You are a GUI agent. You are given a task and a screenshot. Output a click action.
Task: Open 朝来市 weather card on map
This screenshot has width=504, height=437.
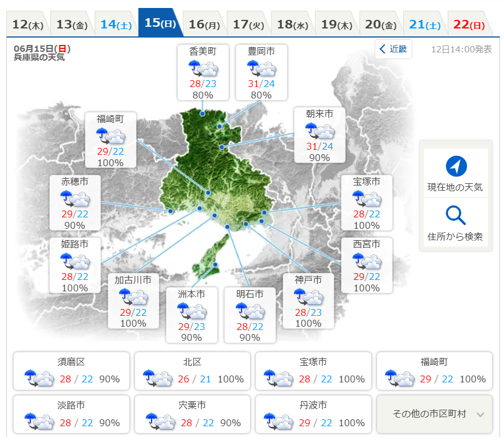pyautogui.click(x=319, y=135)
